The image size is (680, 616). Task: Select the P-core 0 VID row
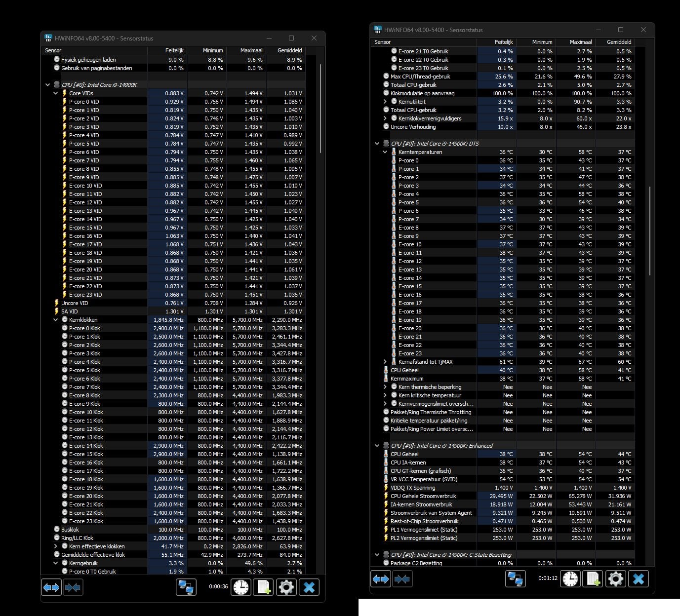[x=173, y=102]
